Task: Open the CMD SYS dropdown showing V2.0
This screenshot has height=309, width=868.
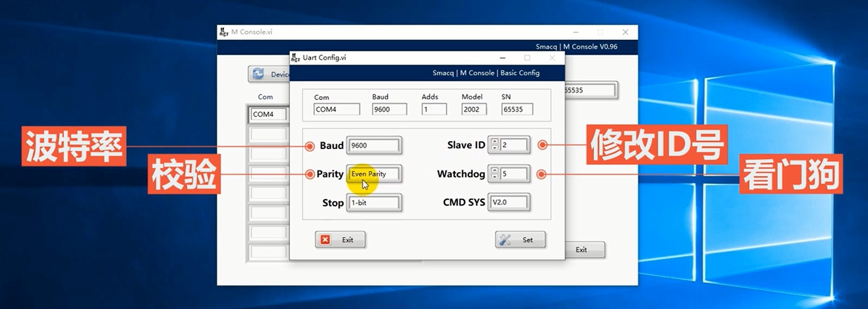Action: click(508, 202)
